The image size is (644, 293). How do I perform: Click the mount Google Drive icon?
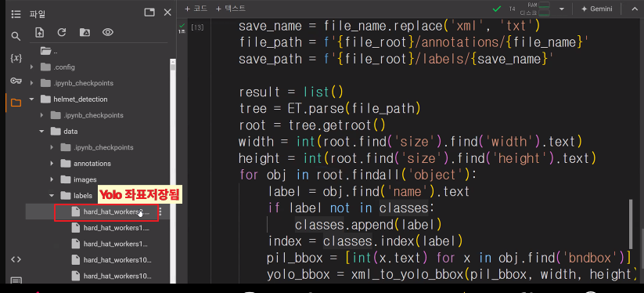(85, 32)
